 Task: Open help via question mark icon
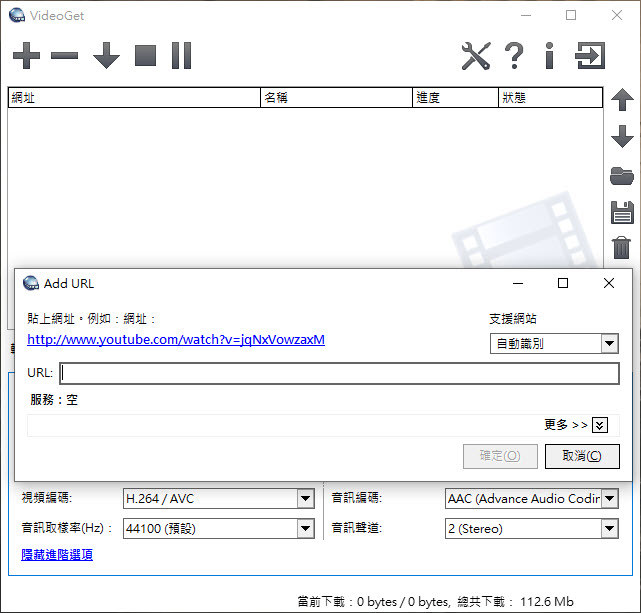[x=514, y=56]
